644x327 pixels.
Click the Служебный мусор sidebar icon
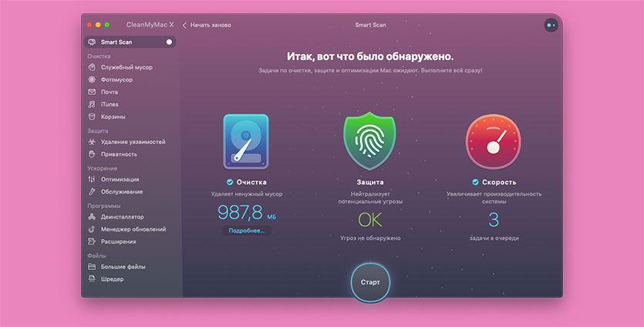(92, 67)
